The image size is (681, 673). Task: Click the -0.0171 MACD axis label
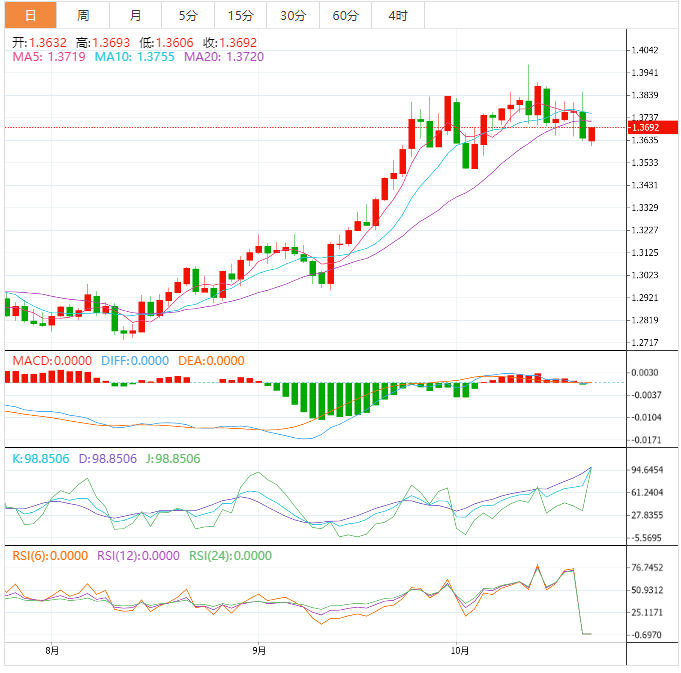pos(646,440)
